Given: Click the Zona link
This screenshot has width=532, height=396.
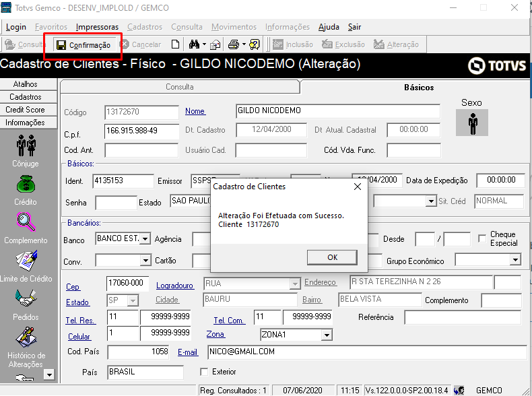Looking at the screenshot, I should (215, 334).
